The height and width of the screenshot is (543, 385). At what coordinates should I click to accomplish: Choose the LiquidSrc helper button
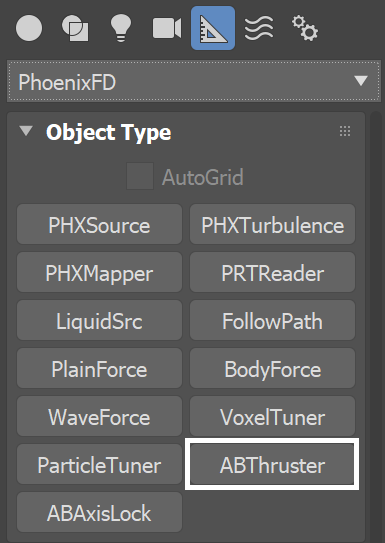click(x=99, y=320)
